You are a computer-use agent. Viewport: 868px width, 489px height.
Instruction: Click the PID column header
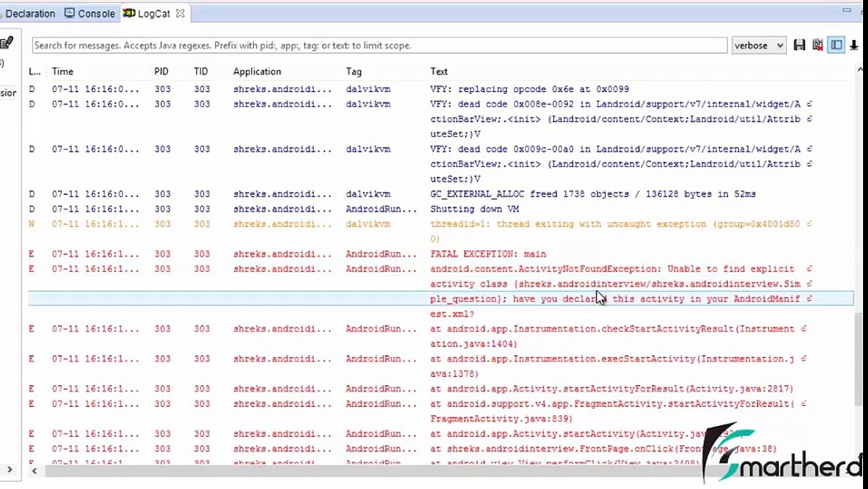pyautogui.click(x=161, y=71)
